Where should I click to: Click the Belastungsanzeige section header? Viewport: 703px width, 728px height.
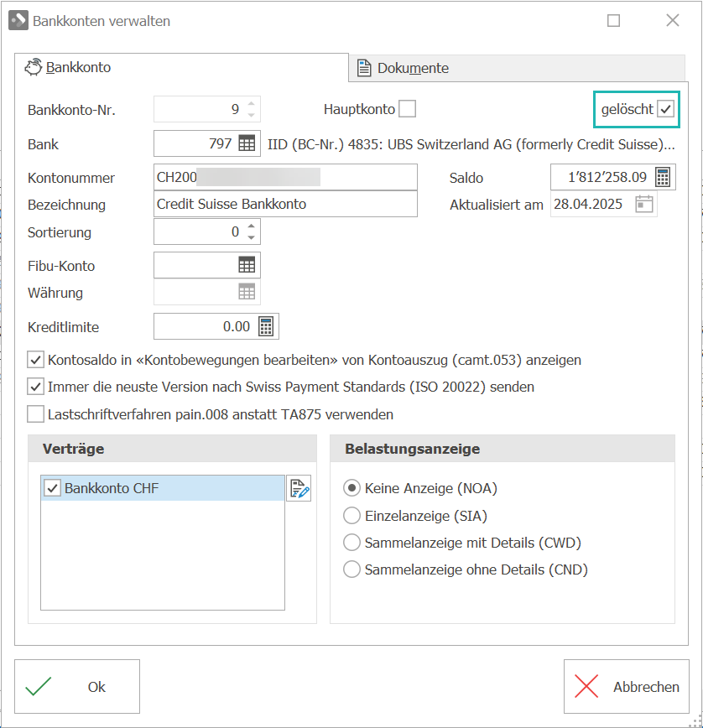pyautogui.click(x=503, y=449)
